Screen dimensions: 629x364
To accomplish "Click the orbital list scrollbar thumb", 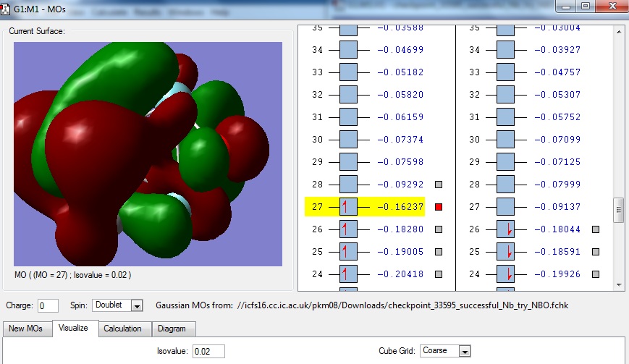I will point(619,210).
